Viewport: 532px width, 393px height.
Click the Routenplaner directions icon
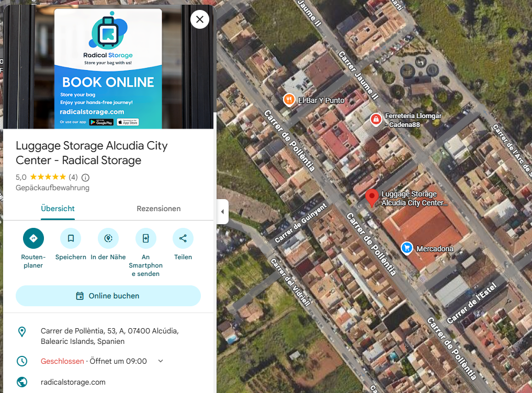(33, 238)
